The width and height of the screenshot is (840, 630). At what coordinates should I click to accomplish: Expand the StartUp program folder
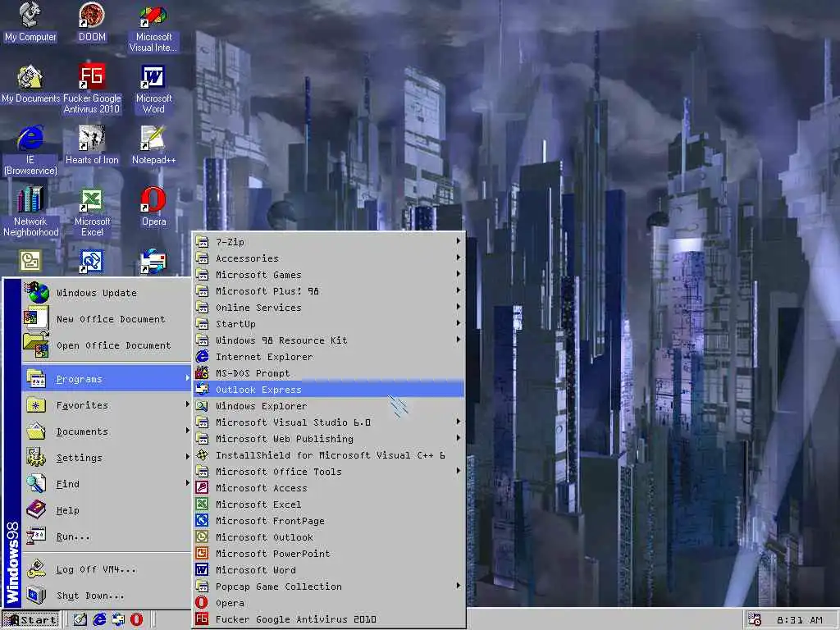click(x=329, y=323)
